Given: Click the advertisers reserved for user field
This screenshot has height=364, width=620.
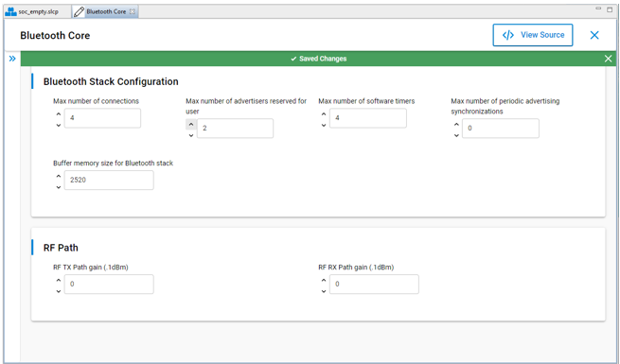Looking at the screenshot, I should pyautogui.click(x=235, y=129).
